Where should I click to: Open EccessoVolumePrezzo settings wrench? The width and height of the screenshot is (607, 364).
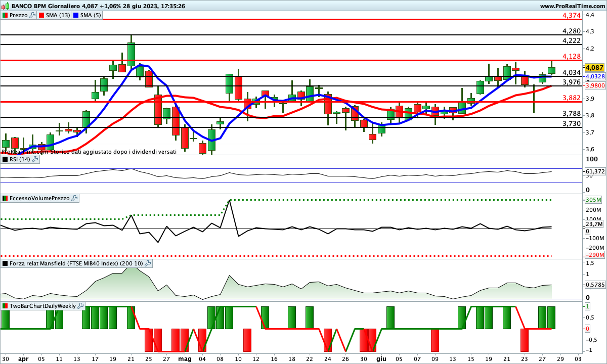[75, 198]
